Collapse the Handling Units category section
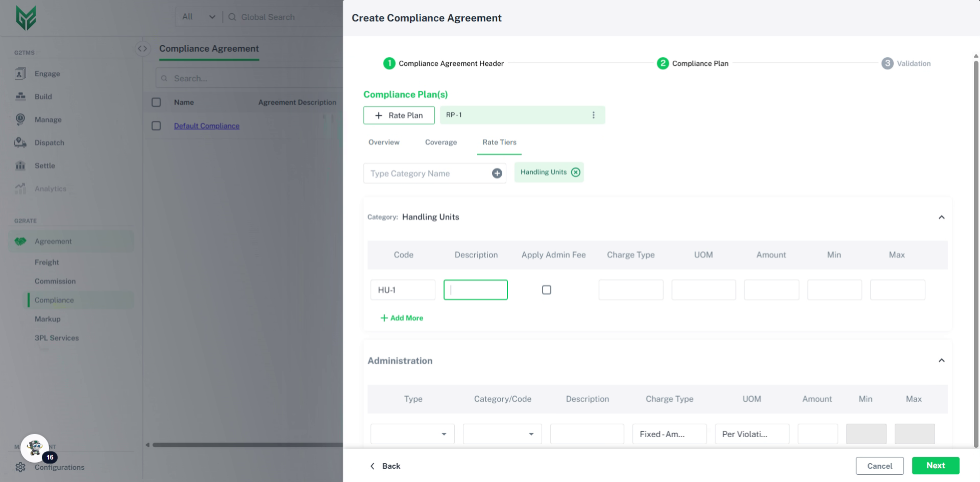 (942, 217)
